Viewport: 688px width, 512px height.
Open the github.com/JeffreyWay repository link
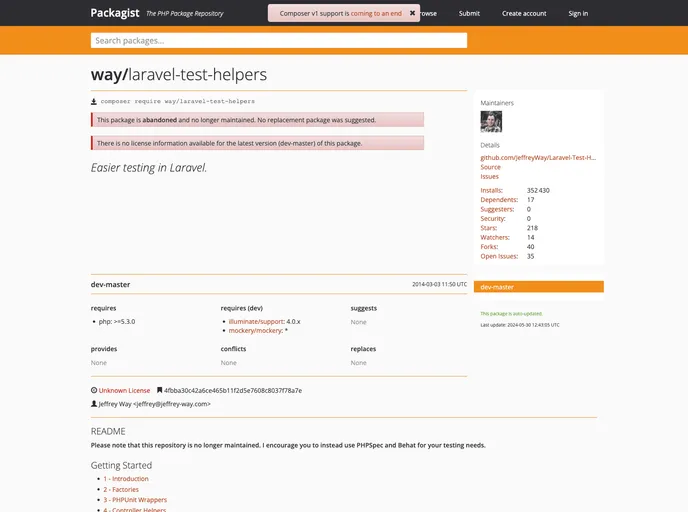pyautogui.click(x=538, y=158)
